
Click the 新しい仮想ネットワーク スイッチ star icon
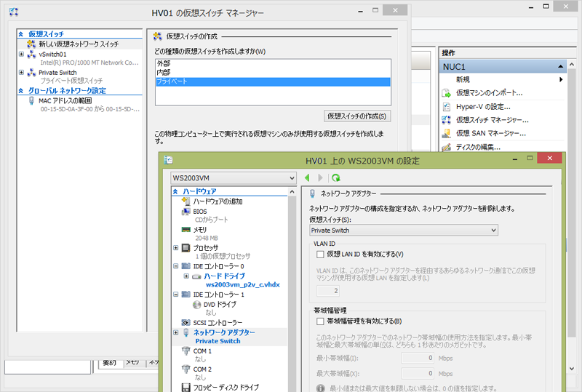tap(31, 44)
